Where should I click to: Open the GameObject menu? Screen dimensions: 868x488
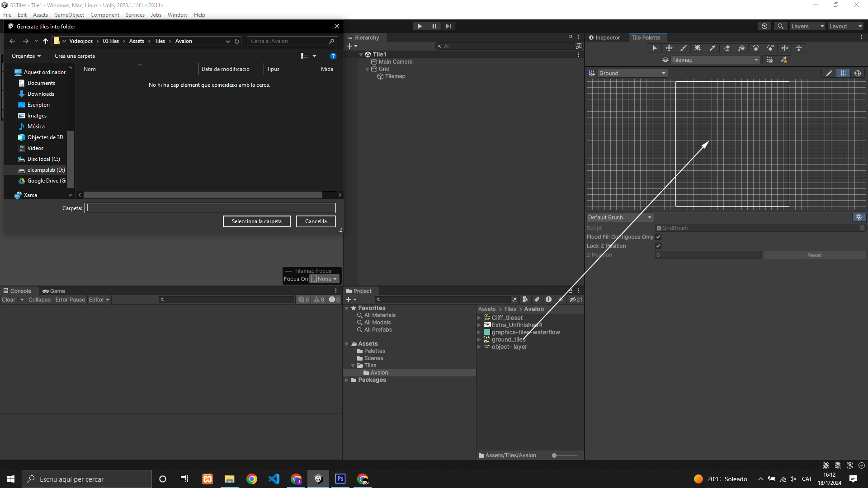tap(69, 15)
